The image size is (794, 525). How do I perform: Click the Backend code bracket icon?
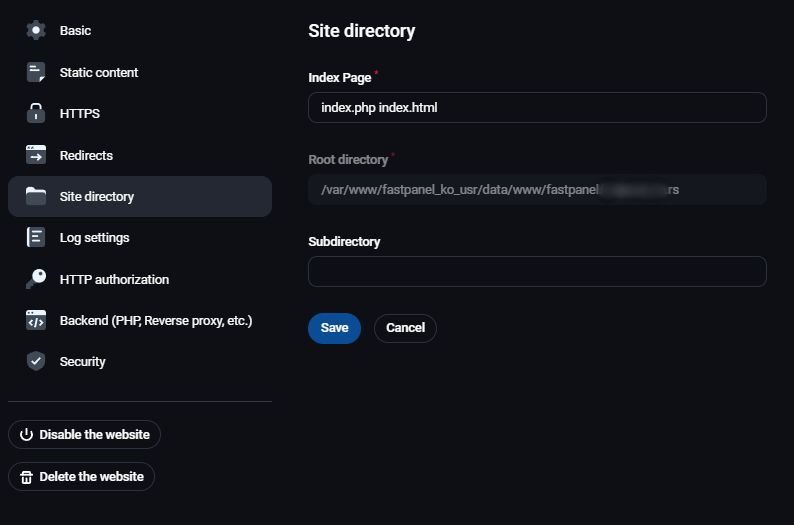(36, 321)
